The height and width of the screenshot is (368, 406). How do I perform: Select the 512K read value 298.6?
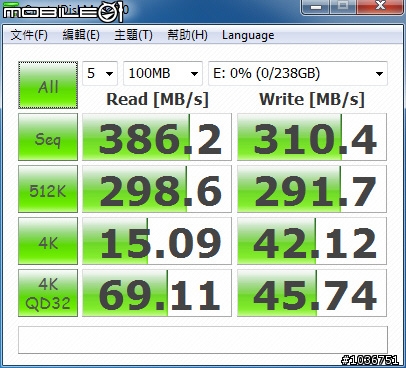[x=157, y=189]
